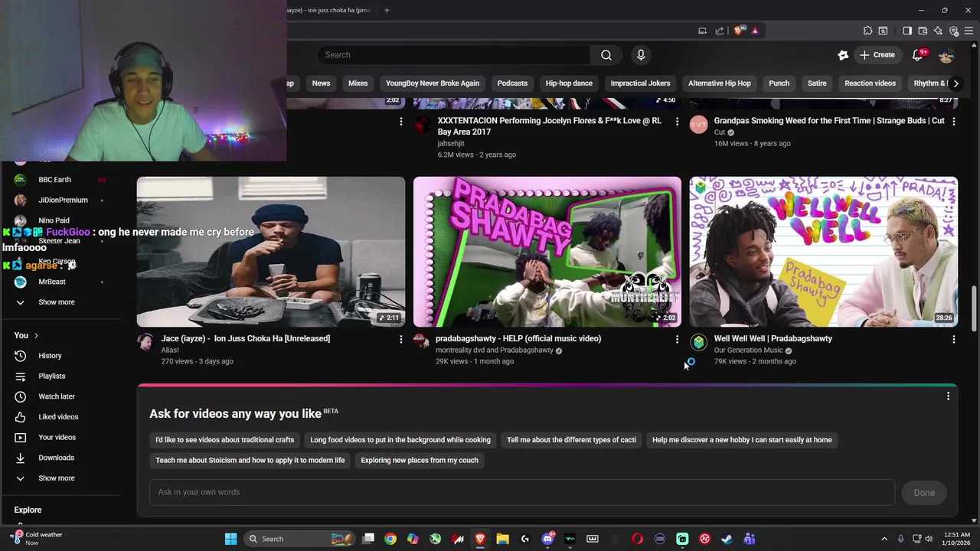Open the YouTube account avatar menu

(946, 55)
